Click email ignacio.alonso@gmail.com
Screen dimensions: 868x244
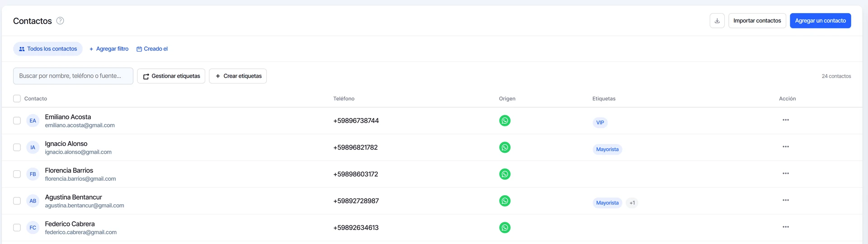[x=78, y=152]
